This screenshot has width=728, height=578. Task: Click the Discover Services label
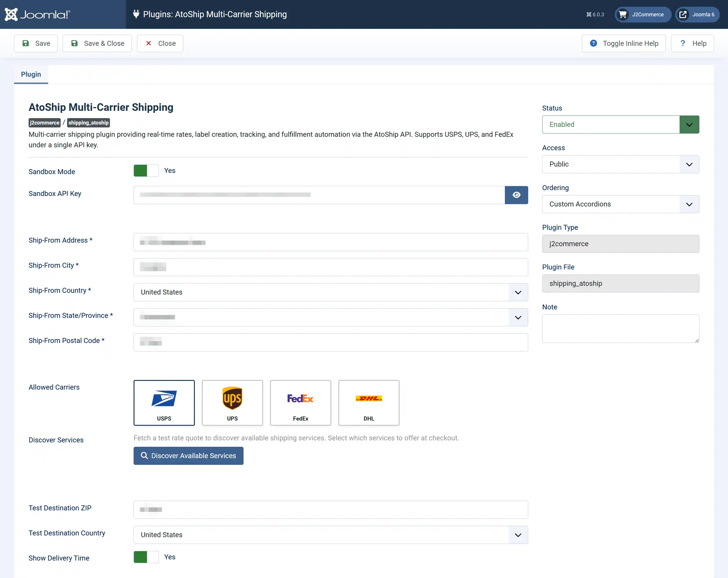coord(56,440)
